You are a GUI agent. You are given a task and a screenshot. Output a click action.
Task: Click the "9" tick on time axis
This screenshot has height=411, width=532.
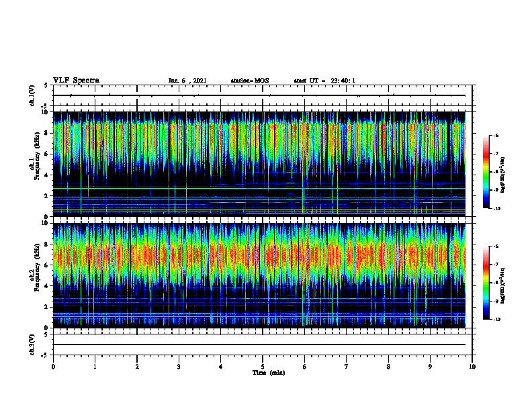pyautogui.click(x=430, y=367)
